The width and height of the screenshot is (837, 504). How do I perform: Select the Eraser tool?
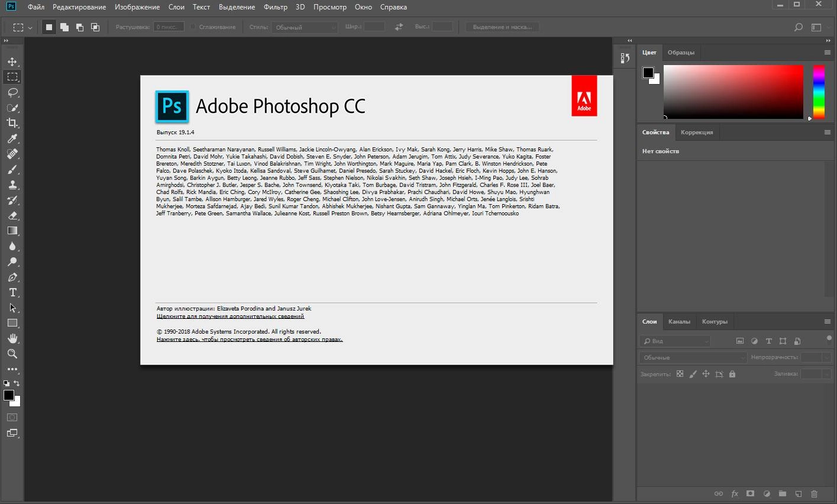[x=12, y=215]
